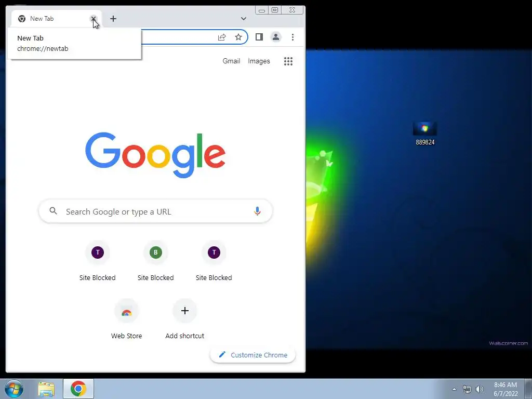Screen dimensions: 532x399
Task: Toggle the side panel icon
Action: 259,37
